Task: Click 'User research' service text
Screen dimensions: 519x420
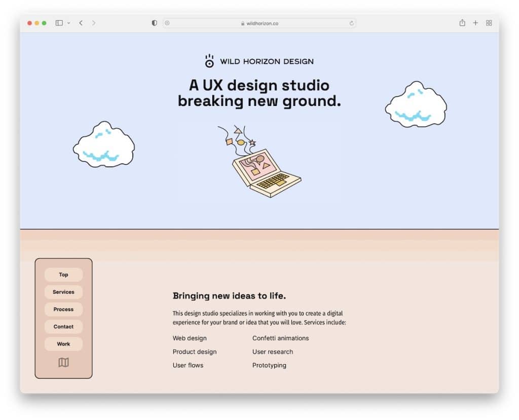Action: (x=273, y=352)
